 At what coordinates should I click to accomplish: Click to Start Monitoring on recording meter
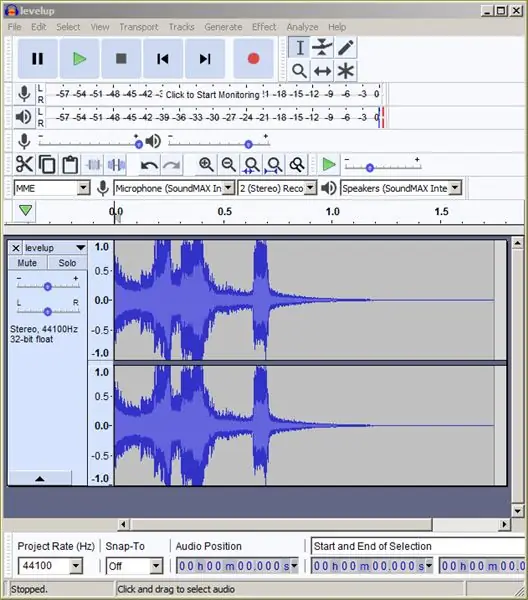pyautogui.click(x=212, y=95)
